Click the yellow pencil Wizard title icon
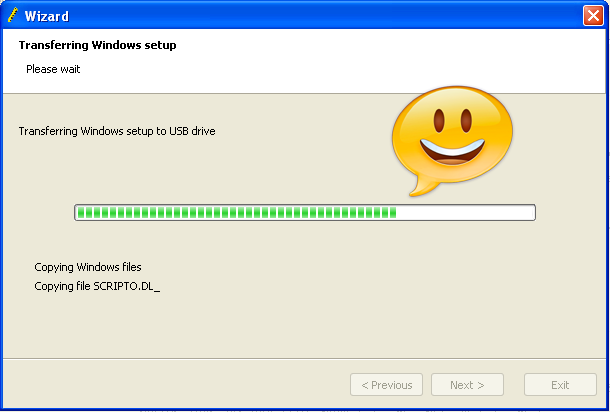 click(13, 15)
